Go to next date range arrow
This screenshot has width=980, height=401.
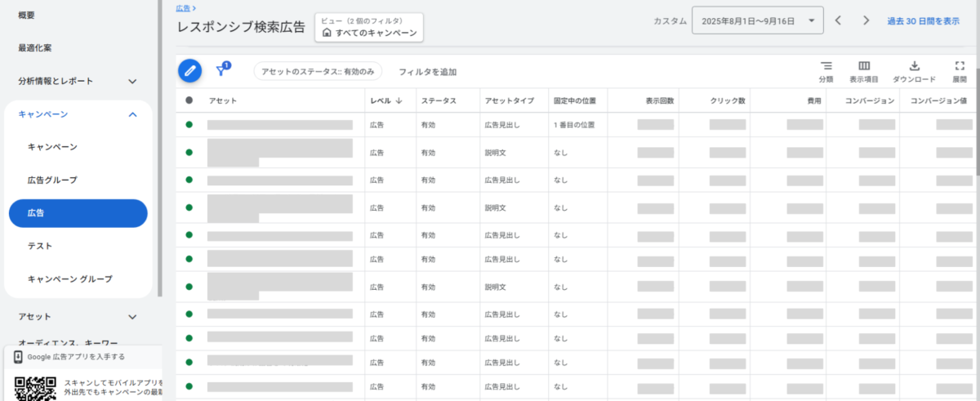[866, 20]
